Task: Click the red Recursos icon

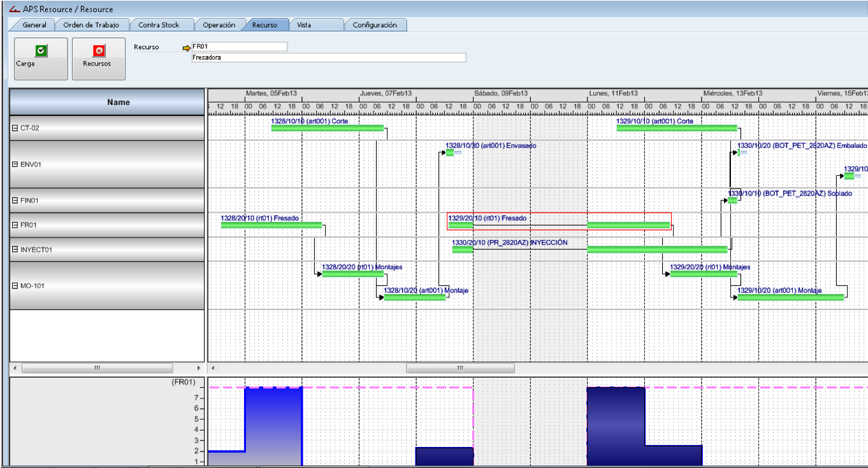Action: coord(99,51)
